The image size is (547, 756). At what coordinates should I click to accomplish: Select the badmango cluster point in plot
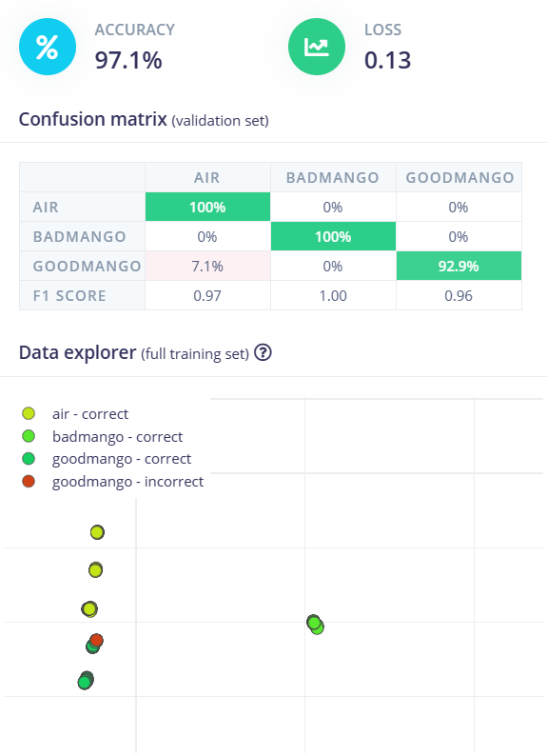coord(315,624)
